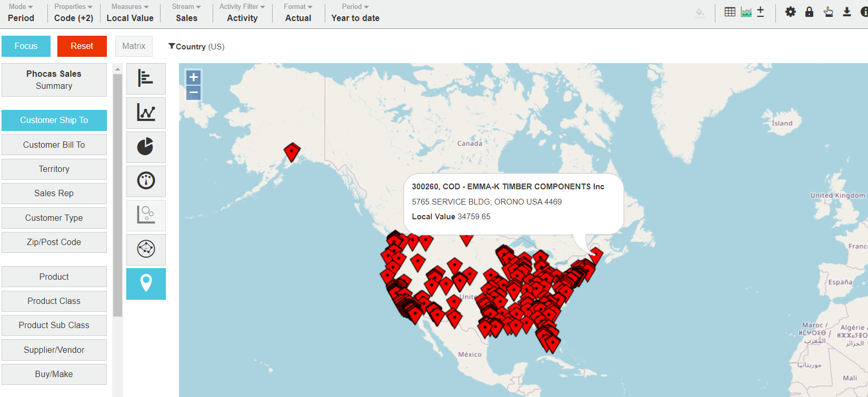Image resolution: width=868 pixels, height=397 pixels.
Task: Show the gauge dial chart
Action: [146, 181]
